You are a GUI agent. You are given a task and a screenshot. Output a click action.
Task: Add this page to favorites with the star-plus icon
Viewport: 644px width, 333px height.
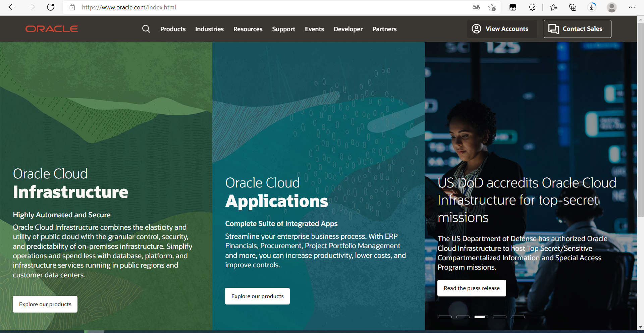pyautogui.click(x=492, y=7)
